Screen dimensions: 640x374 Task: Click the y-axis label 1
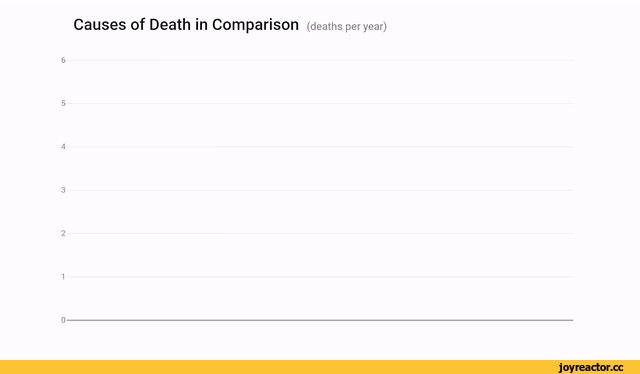63,276
